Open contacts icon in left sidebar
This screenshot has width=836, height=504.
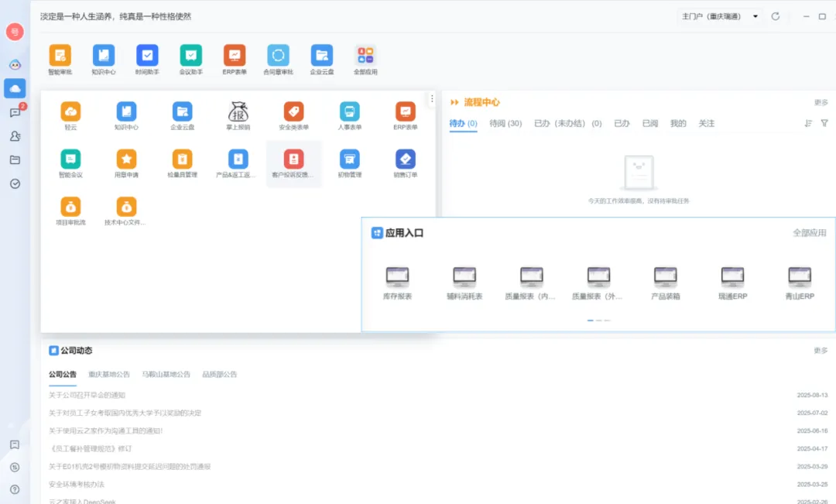(x=15, y=136)
